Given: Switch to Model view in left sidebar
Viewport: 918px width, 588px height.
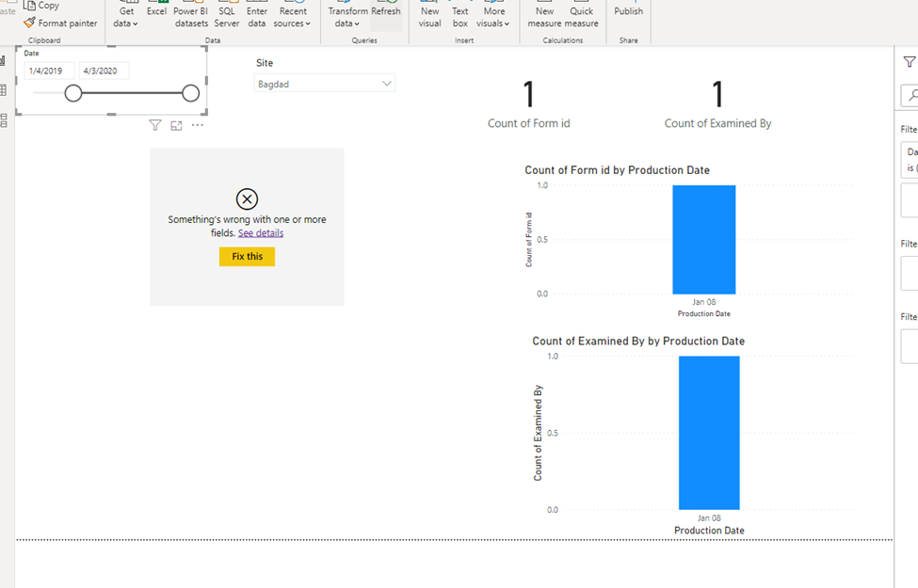Looking at the screenshot, I should 3,120.
